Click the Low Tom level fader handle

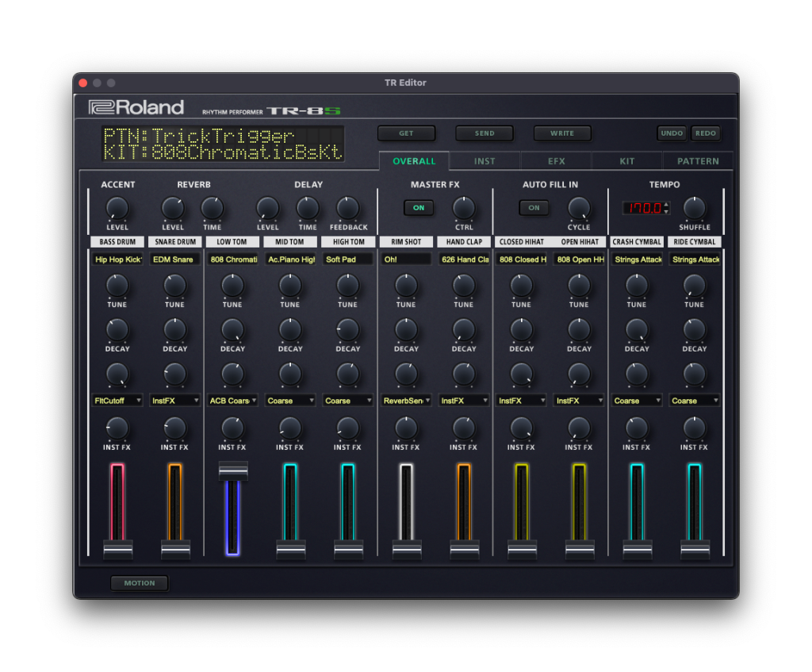click(233, 470)
